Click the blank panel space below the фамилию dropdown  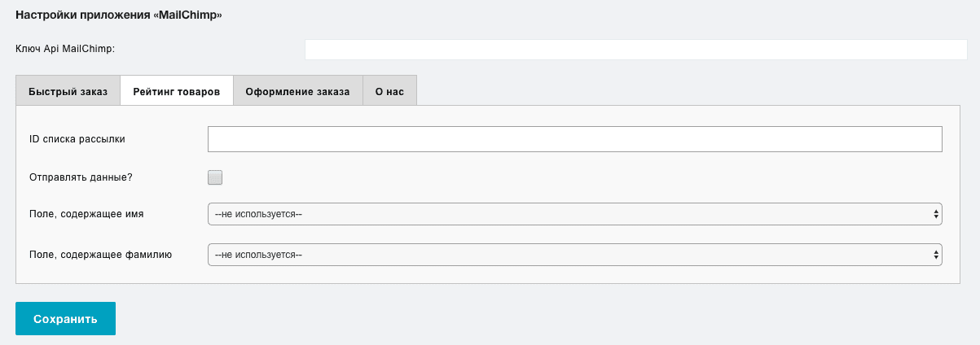[x=488, y=274]
